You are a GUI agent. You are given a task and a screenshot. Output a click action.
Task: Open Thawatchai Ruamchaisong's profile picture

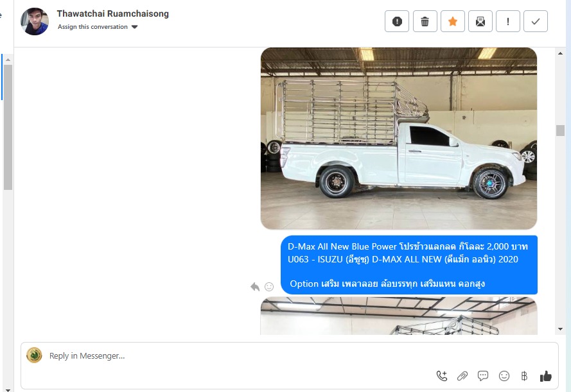coord(35,21)
